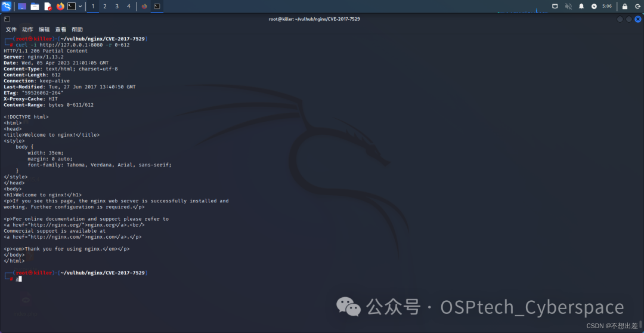Image resolution: width=644 pixels, height=333 pixels.
Task: Switch to workspace 2
Action: click(105, 6)
